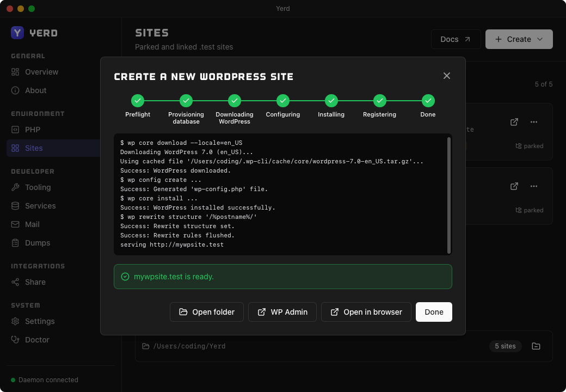Click the Configuring step checkmark
The width and height of the screenshot is (566, 392).
point(282,101)
